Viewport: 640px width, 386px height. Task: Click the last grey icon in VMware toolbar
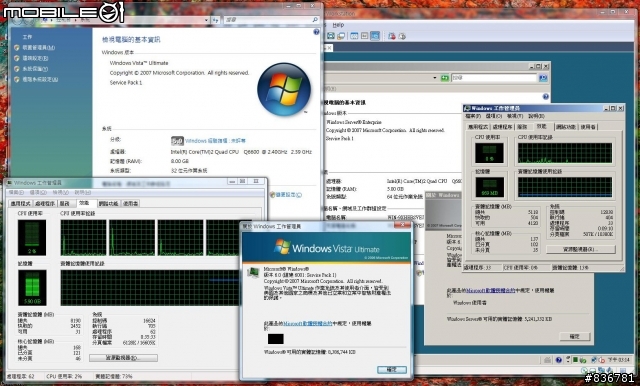402,36
